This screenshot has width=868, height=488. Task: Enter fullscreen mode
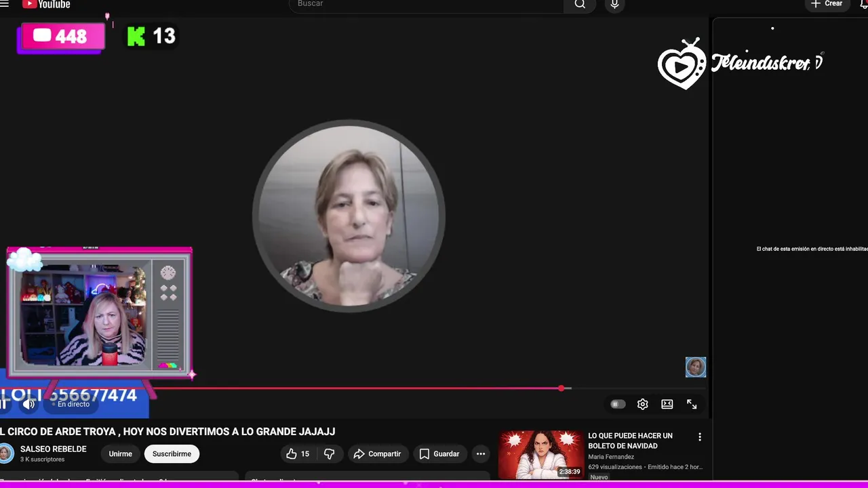692,404
